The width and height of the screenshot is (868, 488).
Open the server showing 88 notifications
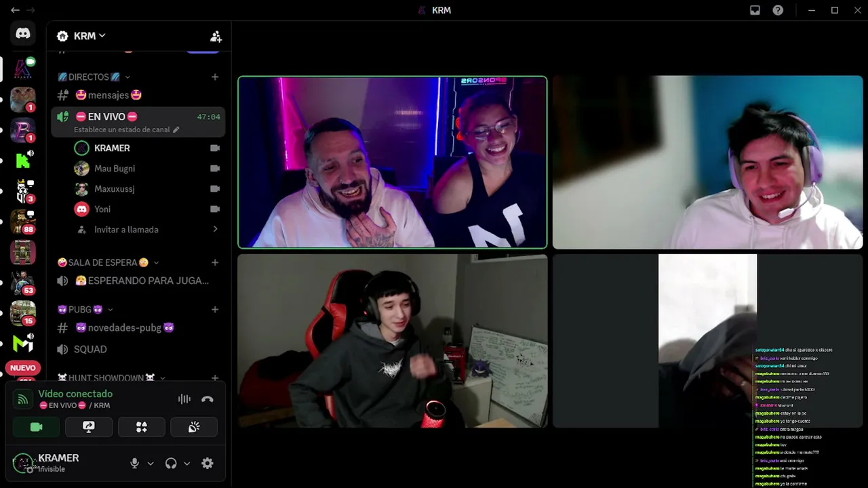(x=23, y=222)
